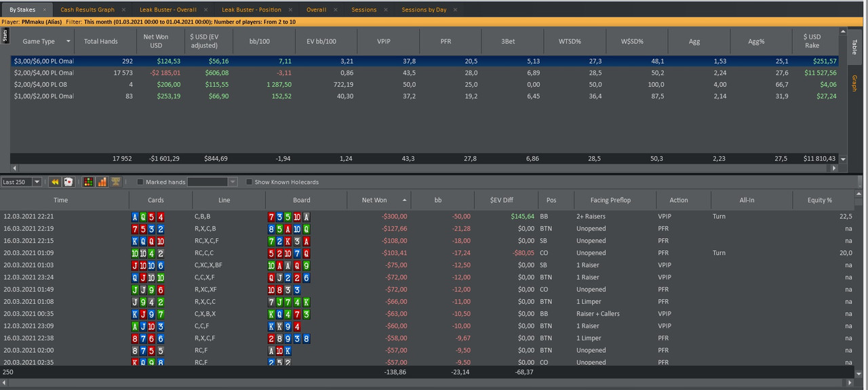Sort hands by the Net Won column
The height and width of the screenshot is (390, 868).
[x=374, y=200]
